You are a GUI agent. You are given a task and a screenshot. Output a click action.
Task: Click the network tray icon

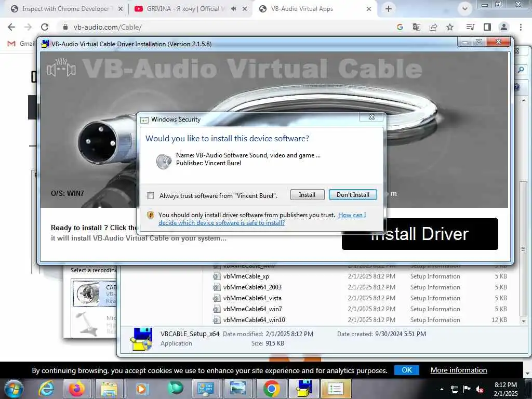pyautogui.click(x=454, y=389)
